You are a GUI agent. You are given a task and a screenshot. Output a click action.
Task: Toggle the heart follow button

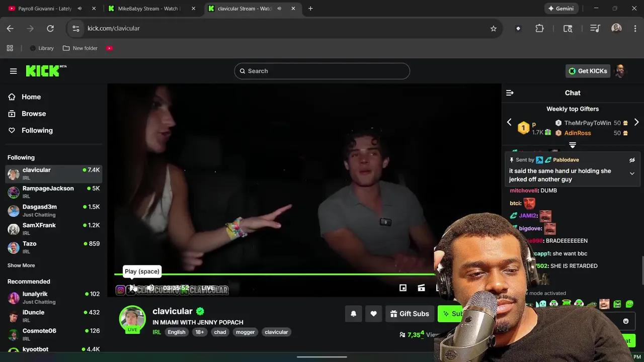click(x=373, y=314)
